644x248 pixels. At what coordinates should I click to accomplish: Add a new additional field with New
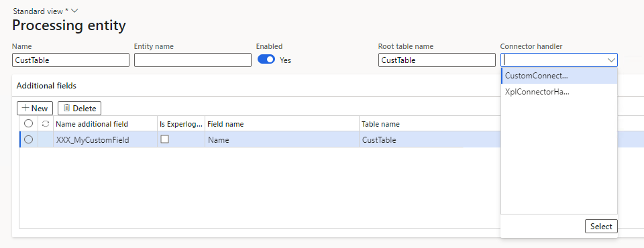pyautogui.click(x=35, y=109)
